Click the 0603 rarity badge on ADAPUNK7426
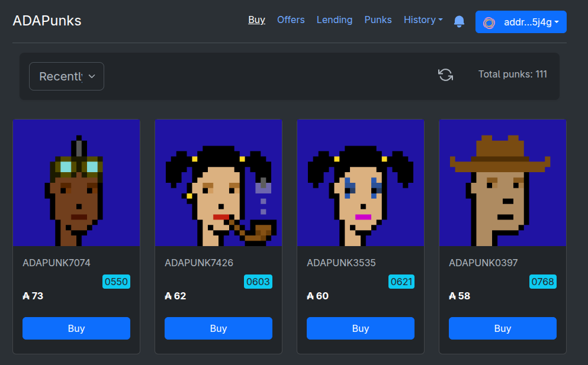The image size is (588, 365). 258,282
